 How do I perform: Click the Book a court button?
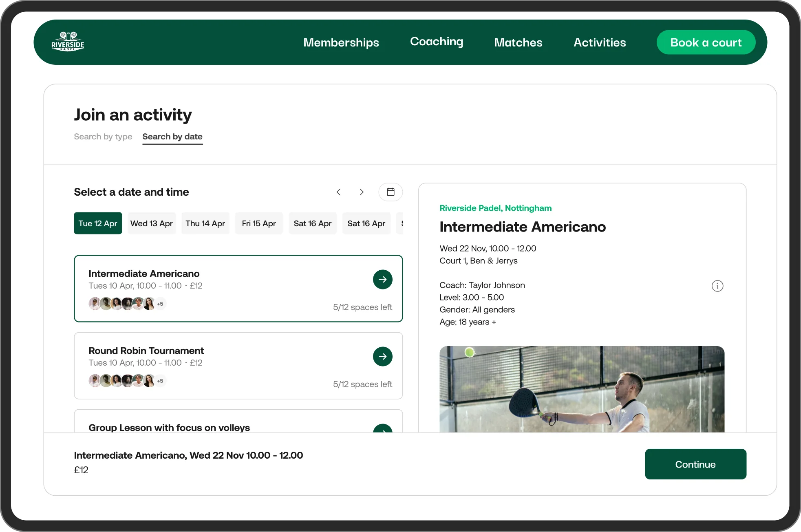coord(706,42)
